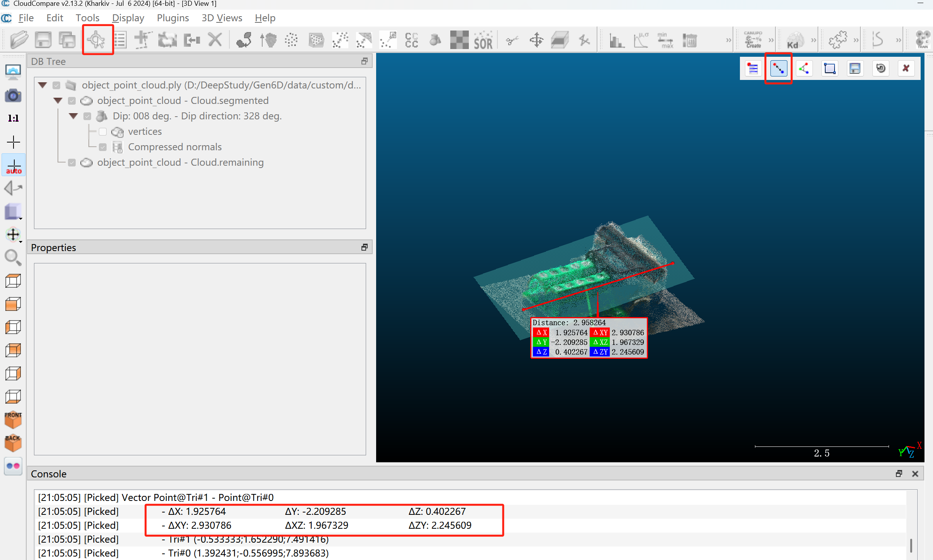
Task: Select the SOR filter icon
Action: [x=483, y=40]
